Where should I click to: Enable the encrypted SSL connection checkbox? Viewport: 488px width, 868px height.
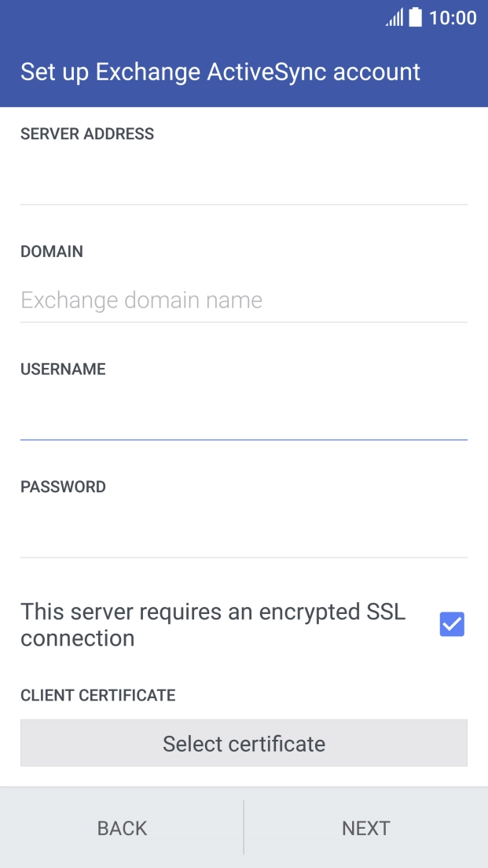coord(451,624)
